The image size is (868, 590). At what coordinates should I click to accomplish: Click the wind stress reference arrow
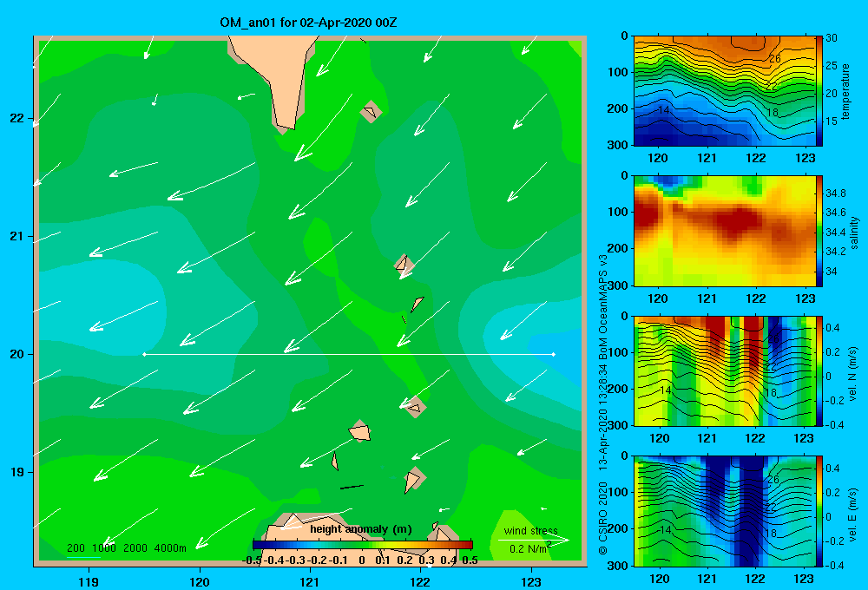click(533, 540)
